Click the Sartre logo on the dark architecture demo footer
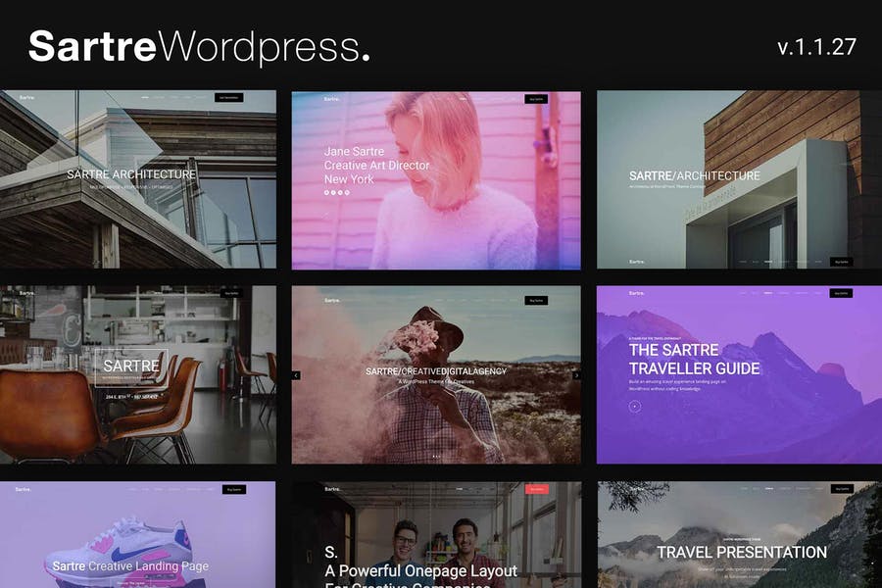The height and width of the screenshot is (588, 882). (637, 261)
